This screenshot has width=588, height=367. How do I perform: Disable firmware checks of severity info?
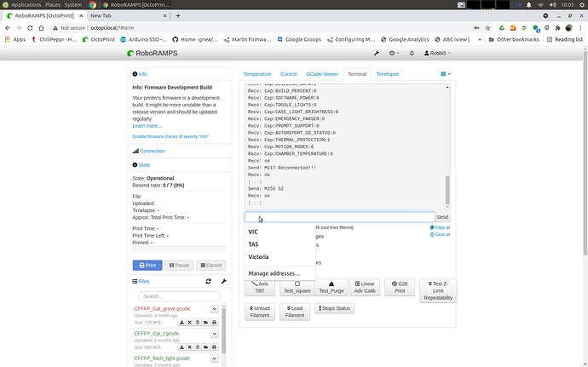coord(170,136)
